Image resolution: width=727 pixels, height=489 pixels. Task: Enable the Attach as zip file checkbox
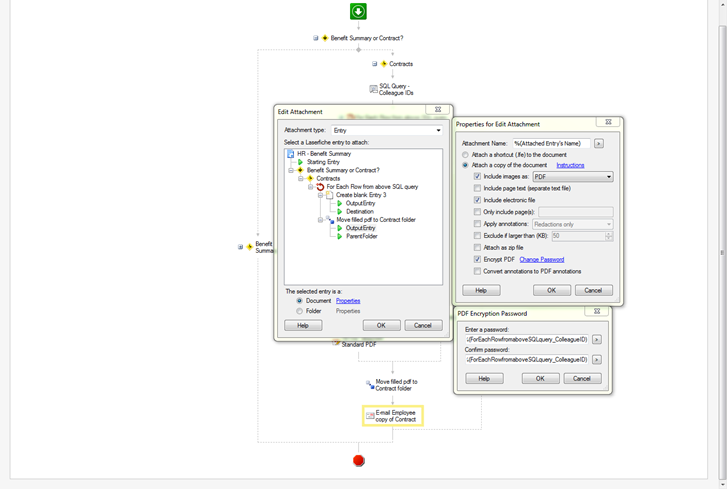(478, 247)
